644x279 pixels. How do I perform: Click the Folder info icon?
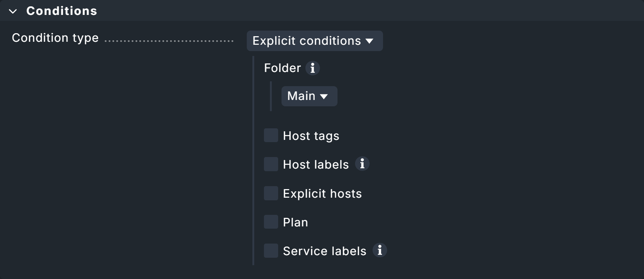coord(312,68)
